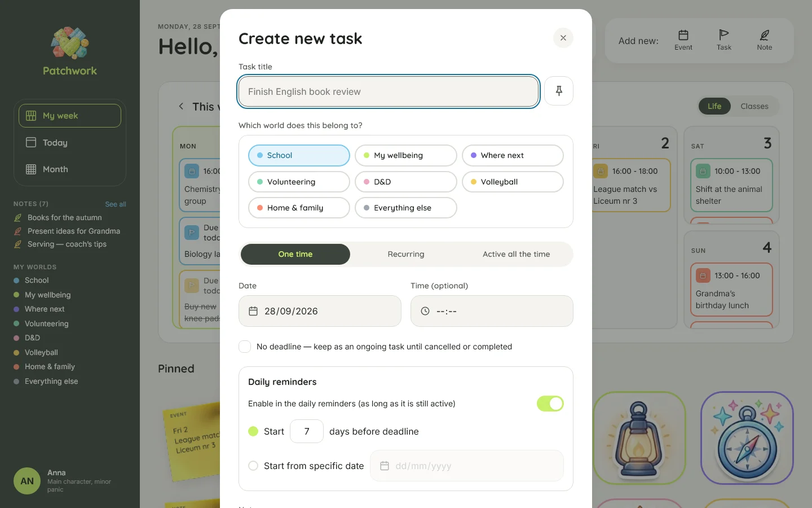
Task: Switch to the Recurring tab
Action: 406,254
